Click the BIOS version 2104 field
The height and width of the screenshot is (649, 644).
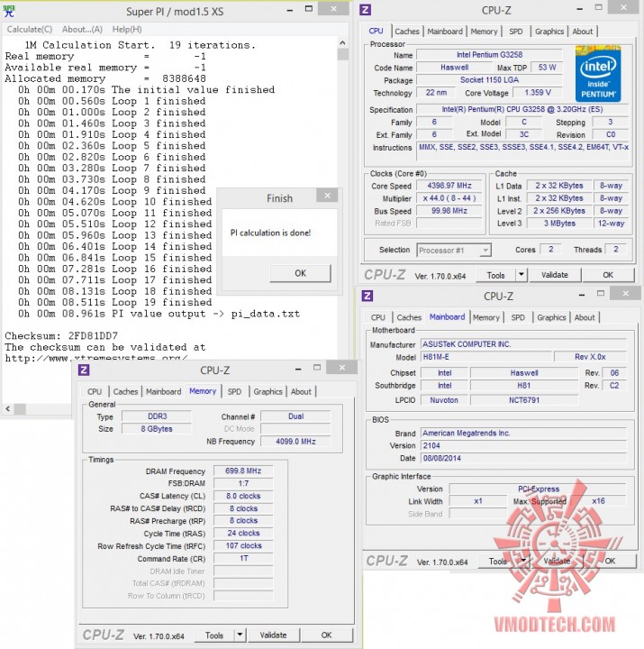pos(524,446)
